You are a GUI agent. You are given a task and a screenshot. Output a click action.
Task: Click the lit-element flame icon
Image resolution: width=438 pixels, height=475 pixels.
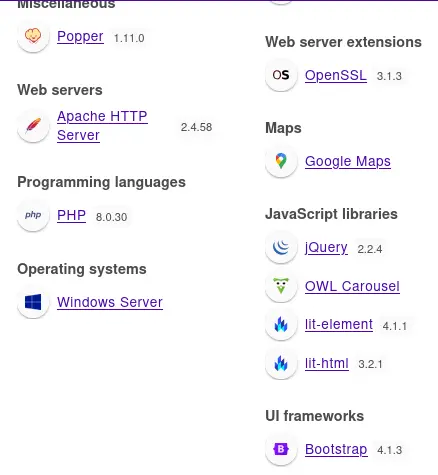click(x=281, y=324)
